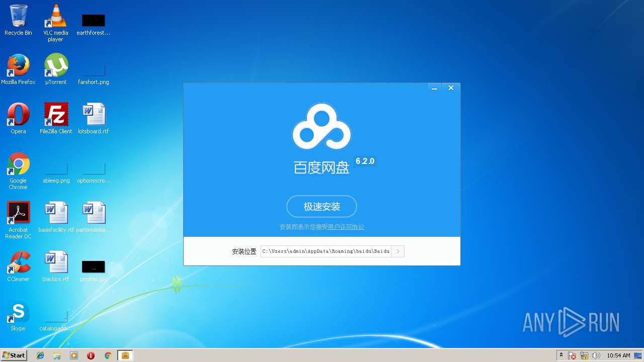Select the Google Chrome desktop shortcut
The width and height of the screenshot is (644, 362).
(18, 171)
